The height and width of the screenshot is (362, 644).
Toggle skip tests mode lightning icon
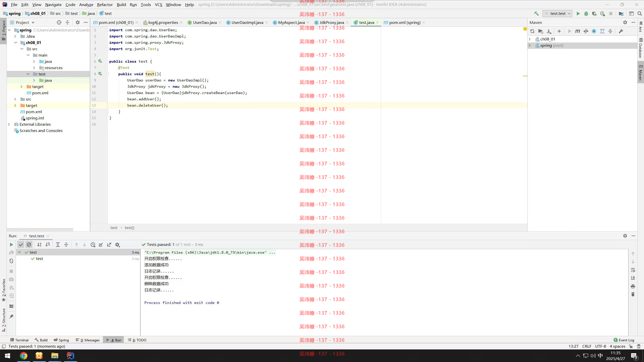pos(594,31)
